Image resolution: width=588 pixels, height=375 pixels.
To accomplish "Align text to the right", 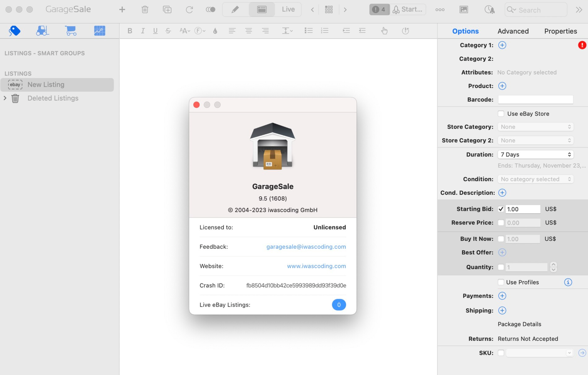I will click(x=265, y=31).
